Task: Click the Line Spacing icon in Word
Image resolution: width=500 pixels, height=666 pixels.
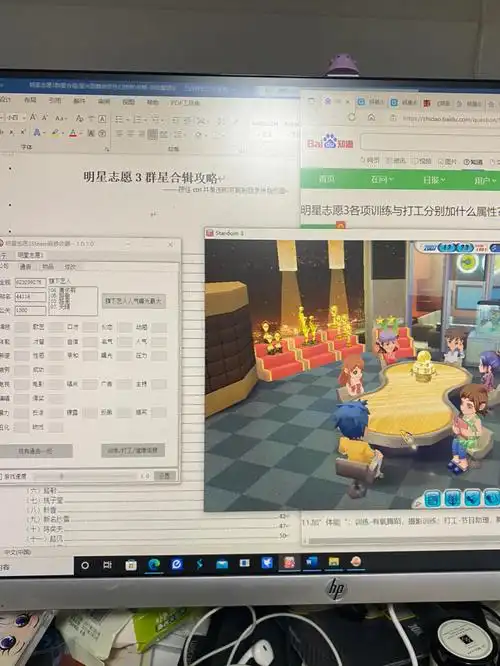Action: (178, 134)
